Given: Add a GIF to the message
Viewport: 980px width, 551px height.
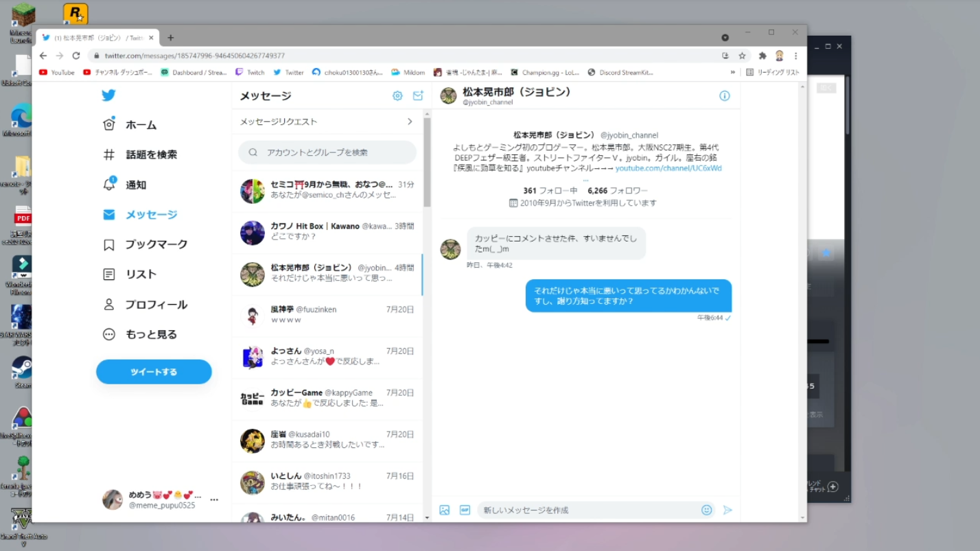Looking at the screenshot, I should pyautogui.click(x=465, y=510).
